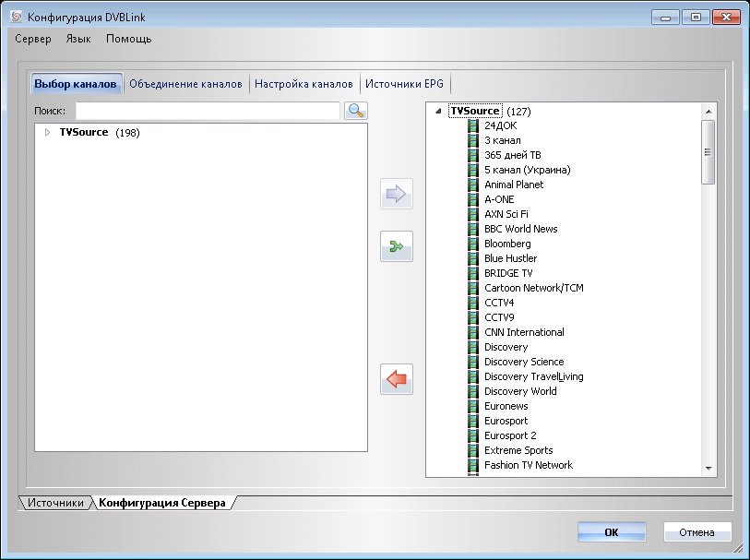Click the blue right arrow add button
This screenshot has width=750, height=560.
[396, 195]
